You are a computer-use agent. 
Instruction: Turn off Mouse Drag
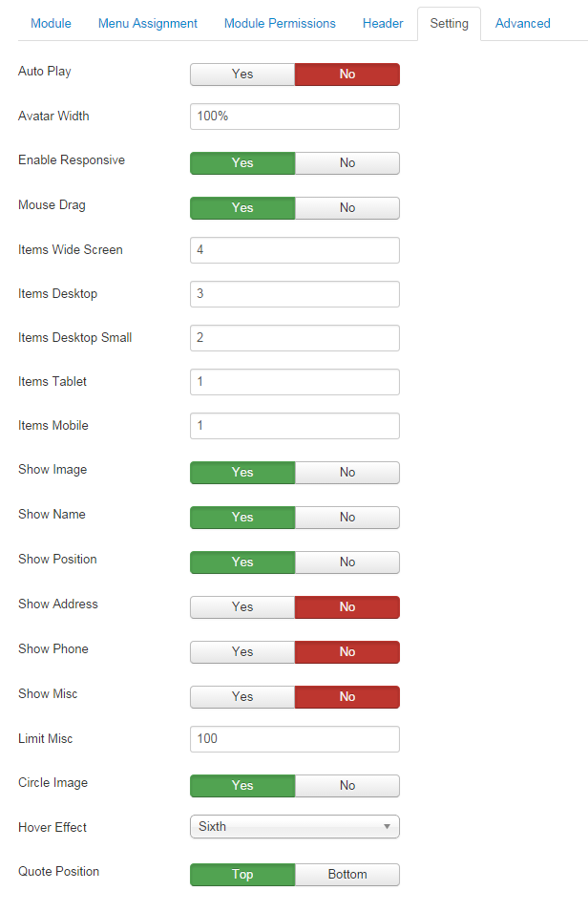[x=346, y=208]
